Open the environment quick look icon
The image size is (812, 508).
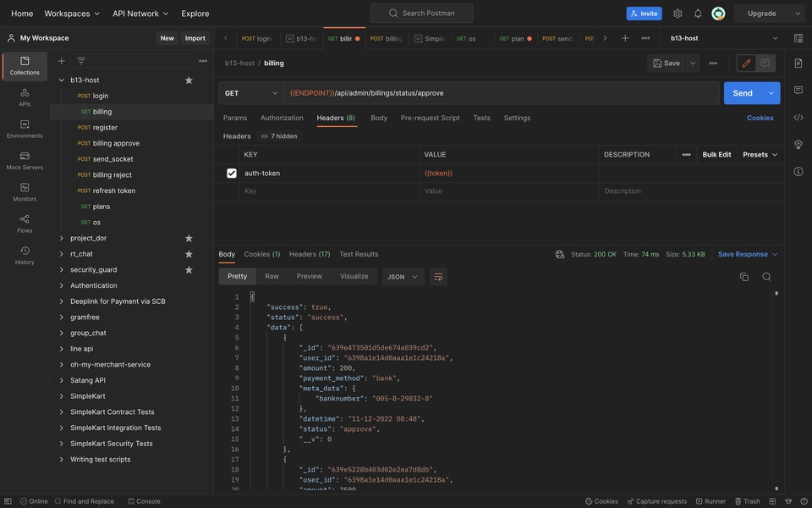[798, 38]
